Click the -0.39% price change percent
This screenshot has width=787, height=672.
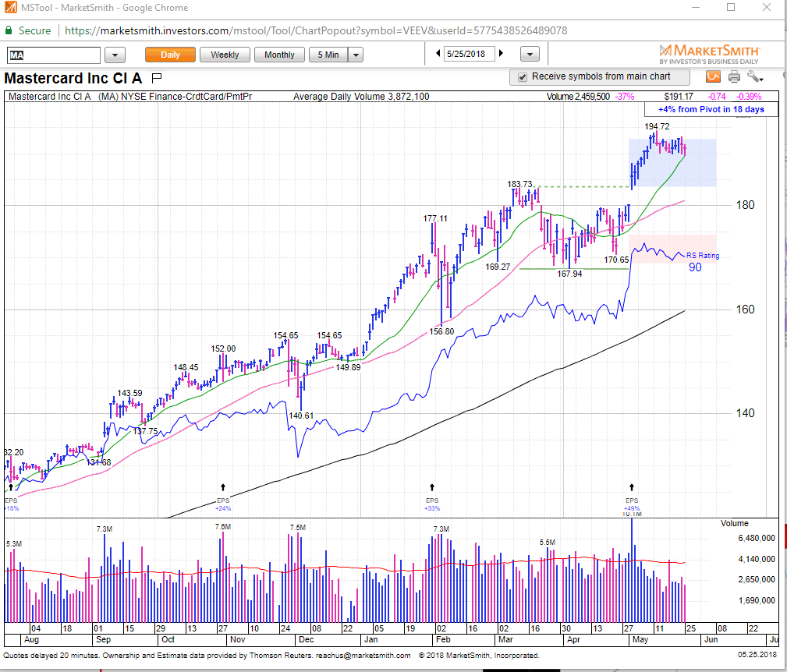tap(749, 97)
